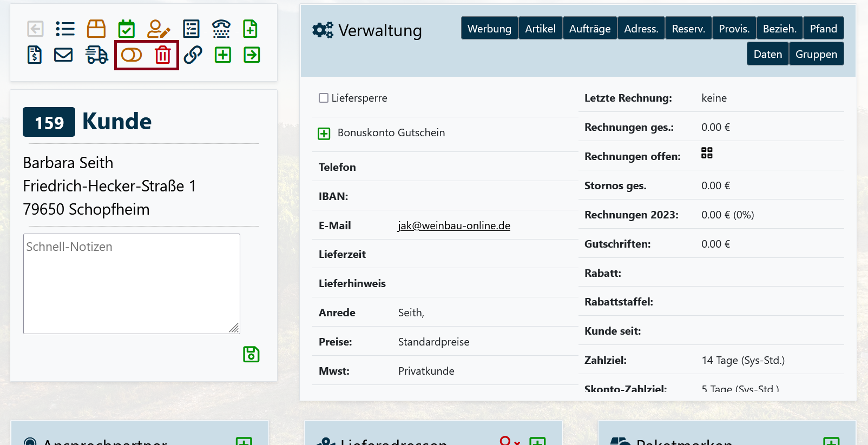Click into the Schnell-Notizen text area

coord(131,284)
